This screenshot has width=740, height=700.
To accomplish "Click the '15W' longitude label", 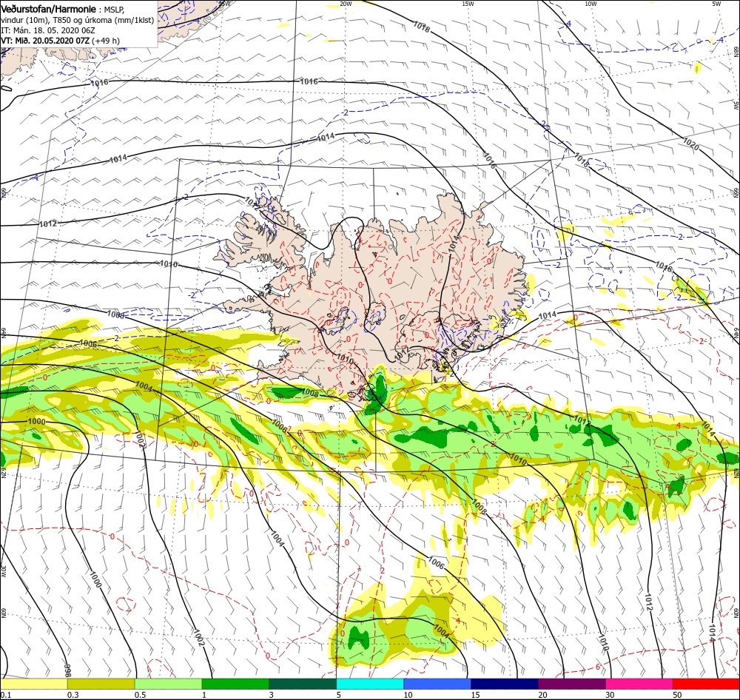I will coord(468,4).
